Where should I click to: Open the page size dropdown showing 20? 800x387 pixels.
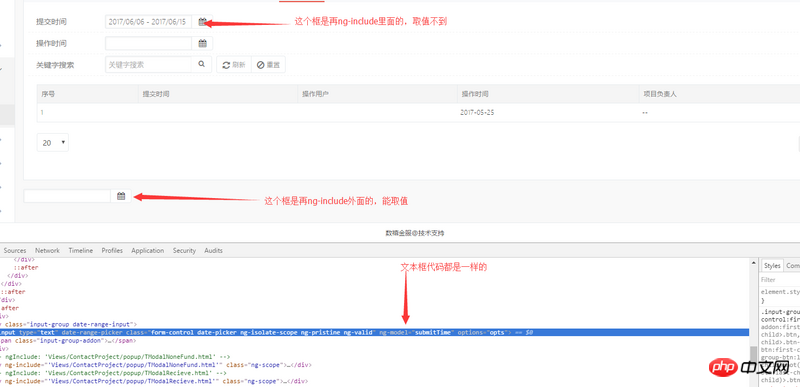point(53,143)
